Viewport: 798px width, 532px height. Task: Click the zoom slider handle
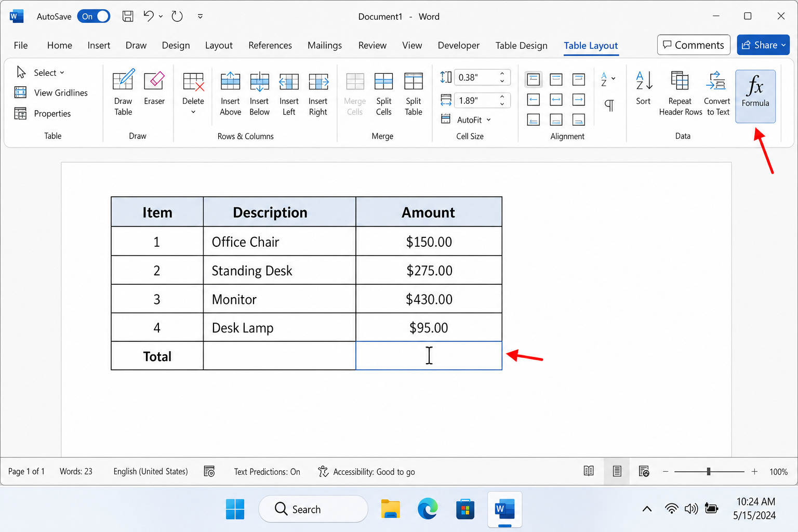[x=709, y=471]
